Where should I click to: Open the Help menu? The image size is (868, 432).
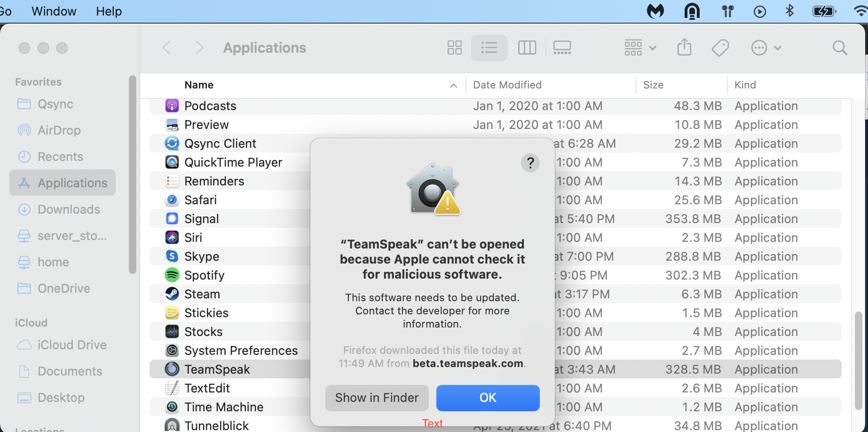(109, 11)
